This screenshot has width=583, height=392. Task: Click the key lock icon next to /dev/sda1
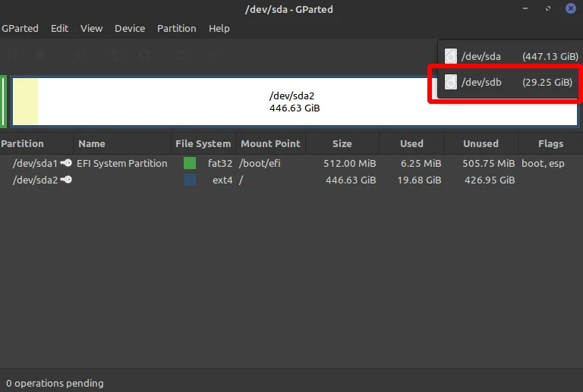(66, 163)
